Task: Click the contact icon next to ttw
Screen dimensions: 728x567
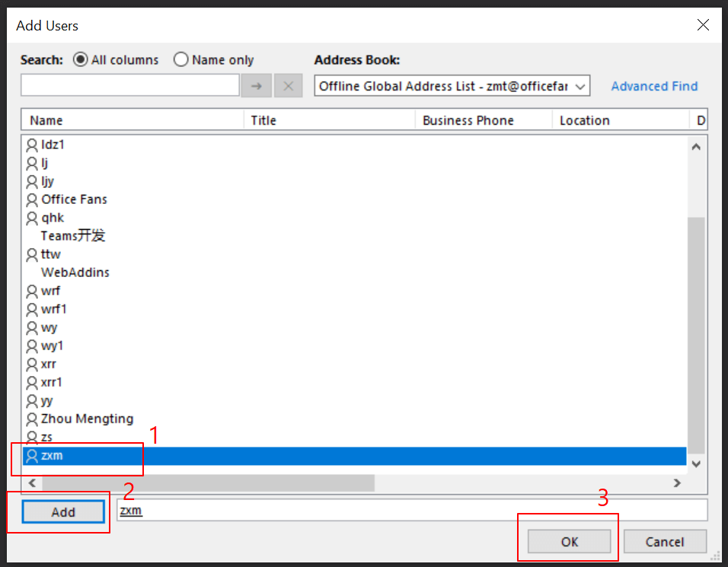Action: coord(32,254)
